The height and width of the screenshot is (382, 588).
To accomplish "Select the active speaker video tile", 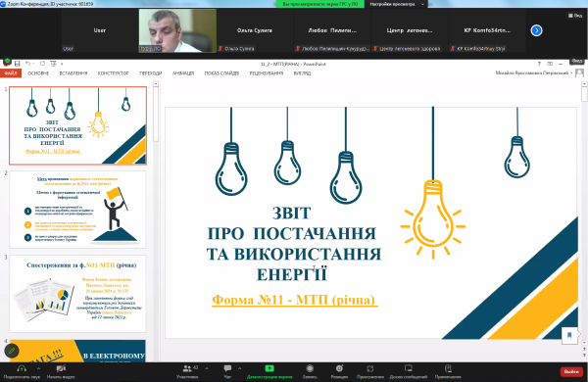I will 177,30.
